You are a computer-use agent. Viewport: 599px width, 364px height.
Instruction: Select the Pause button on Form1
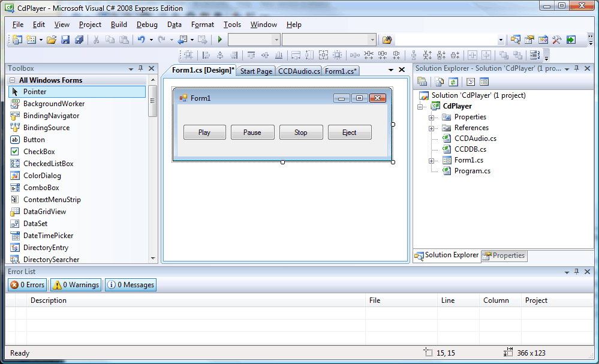[252, 133]
